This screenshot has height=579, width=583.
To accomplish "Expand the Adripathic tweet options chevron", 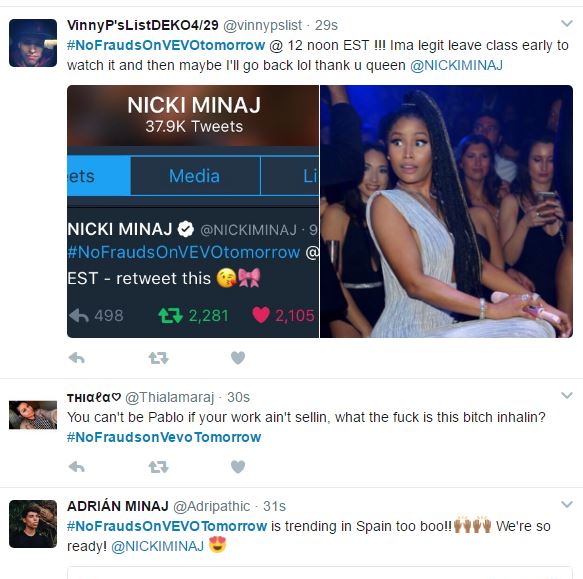I will pos(567,504).
